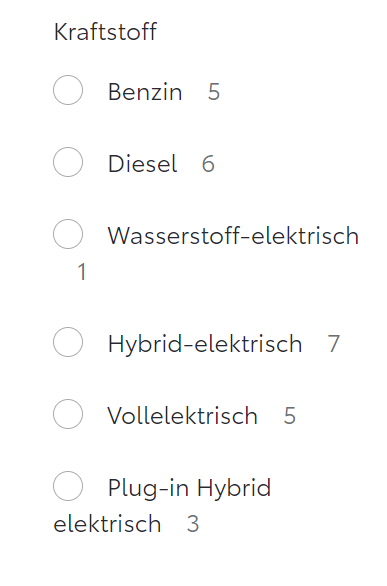Pick the Hybrid-elektrisch radio circle
Screen dimensions: 387x586
coord(68,342)
